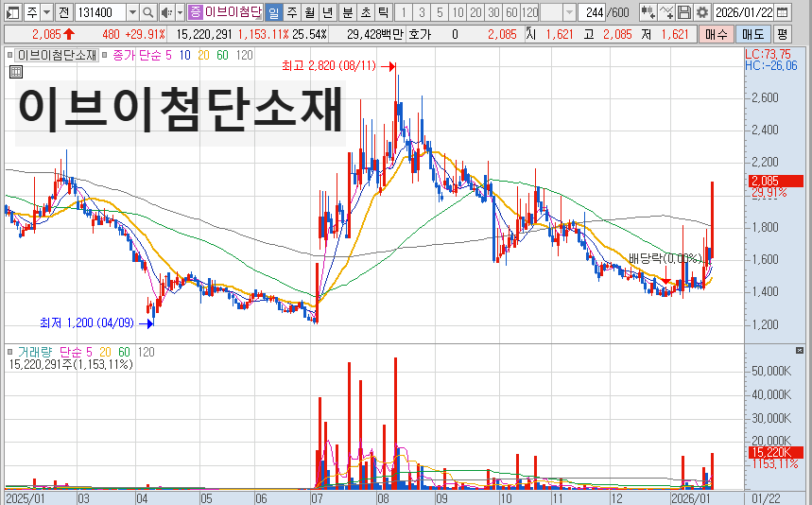The width and height of the screenshot is (812, 505).
Task: Save chart with the floppy disk icon
Action: point(683,12)
